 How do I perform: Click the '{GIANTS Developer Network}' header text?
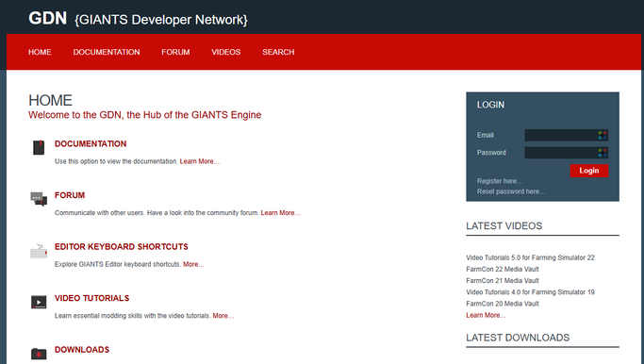coord(161,20)
